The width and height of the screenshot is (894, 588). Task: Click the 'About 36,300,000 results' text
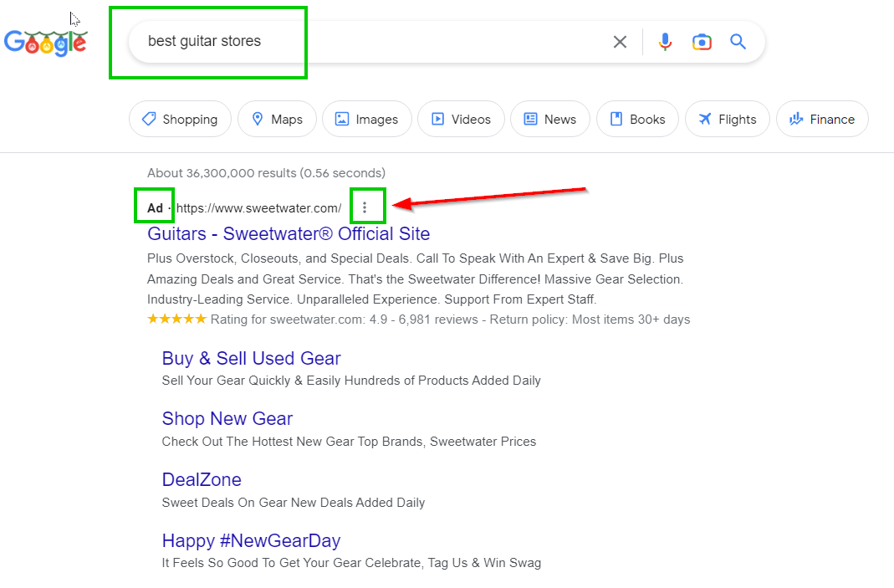click(x=266, y=173)
